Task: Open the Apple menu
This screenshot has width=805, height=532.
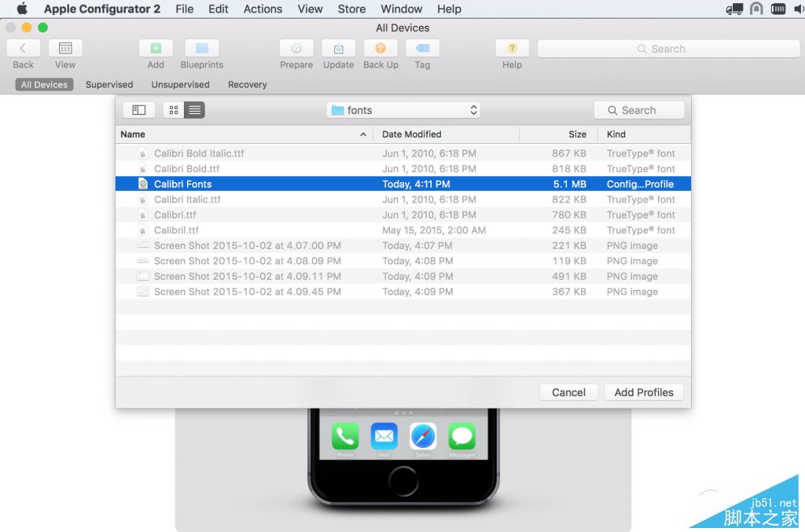Action: coord(22,9)
